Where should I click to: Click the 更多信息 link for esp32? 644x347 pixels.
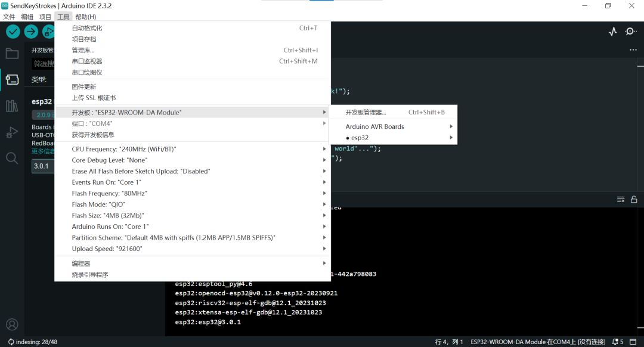(44, 151)
